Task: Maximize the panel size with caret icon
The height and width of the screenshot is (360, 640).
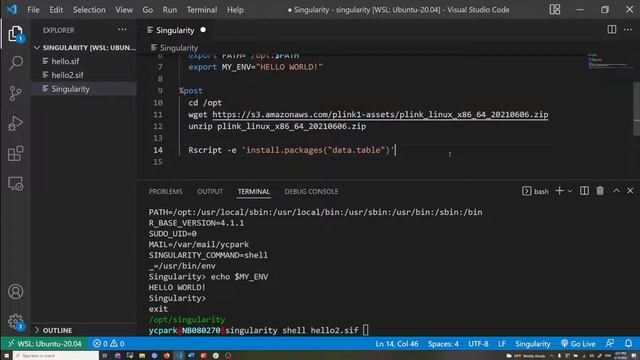Action: point(616,191)
